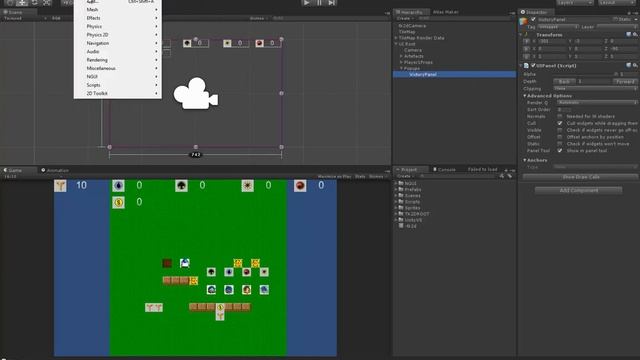Open the Transform component gear menu
The width and height of the screenshot is (640, 360).
[635, 35]
